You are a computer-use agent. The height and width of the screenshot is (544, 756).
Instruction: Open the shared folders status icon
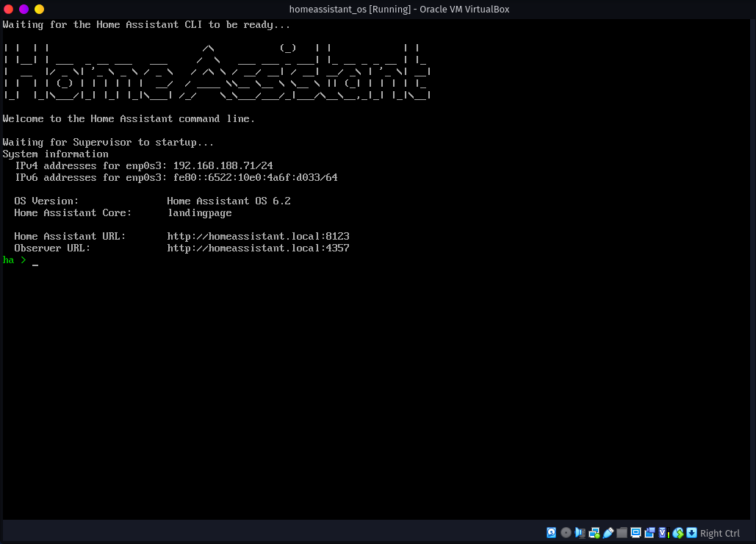click(622, 533)
